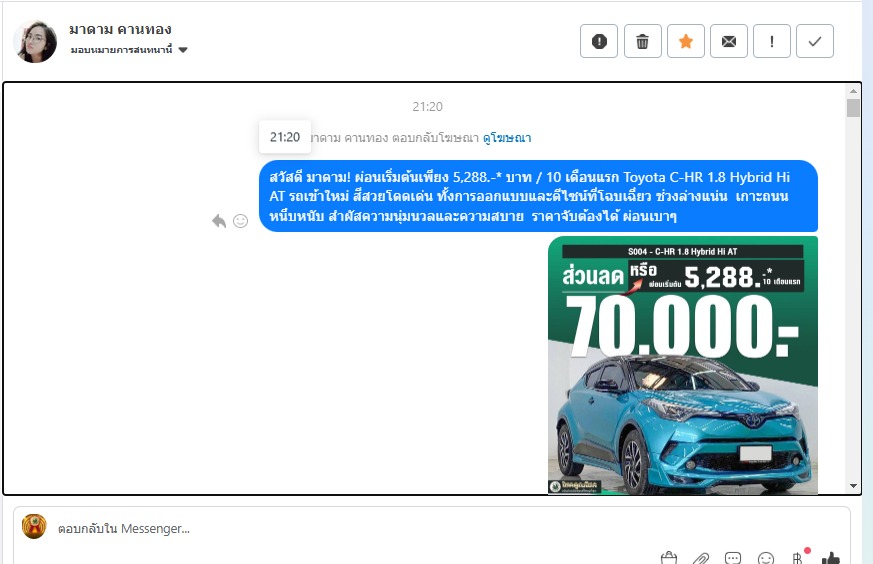Toggle the orange star follow-up flag
Screen dimensions: 873x564
click(x=686, y=41)
